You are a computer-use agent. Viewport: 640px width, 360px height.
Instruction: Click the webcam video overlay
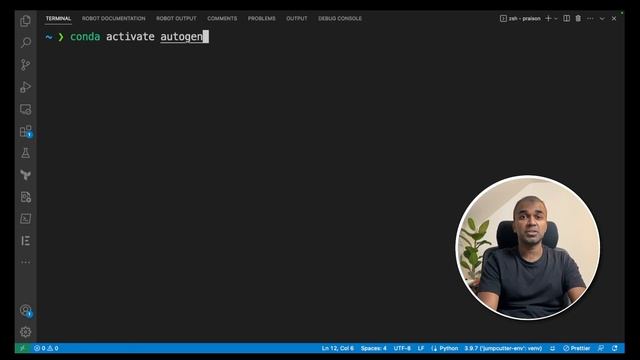click(528, 248)
